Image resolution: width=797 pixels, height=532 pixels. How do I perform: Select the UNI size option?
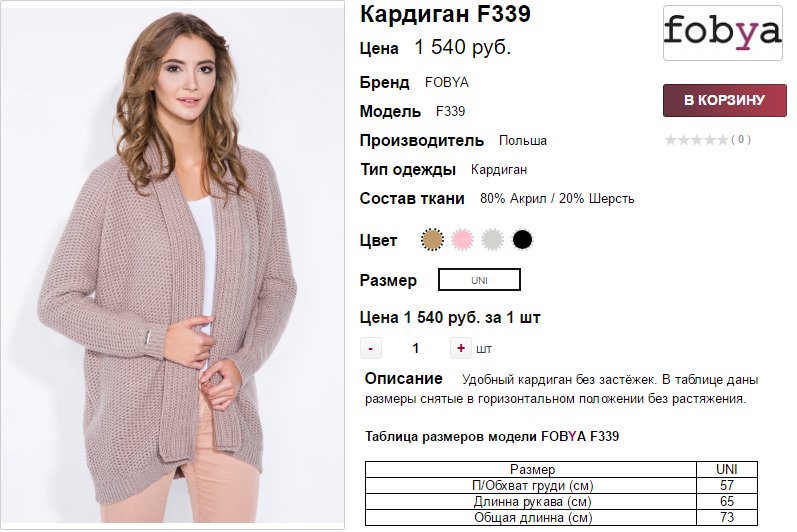(479, 280)
